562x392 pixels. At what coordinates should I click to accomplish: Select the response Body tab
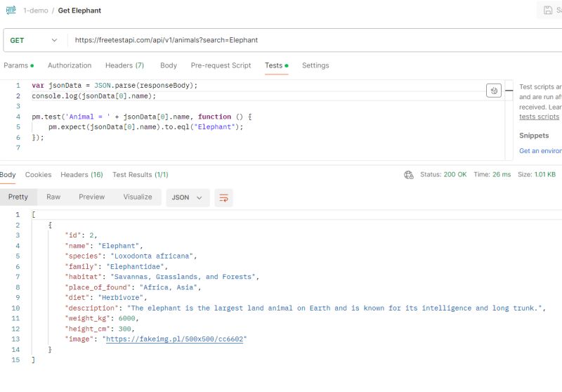(x=8, y=175)
